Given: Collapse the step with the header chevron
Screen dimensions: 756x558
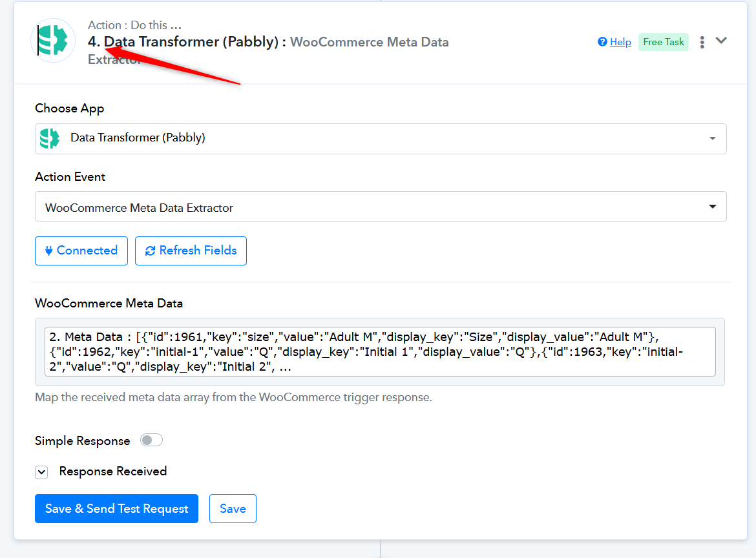Looking at the screenshot, I should tap(721, 41).
